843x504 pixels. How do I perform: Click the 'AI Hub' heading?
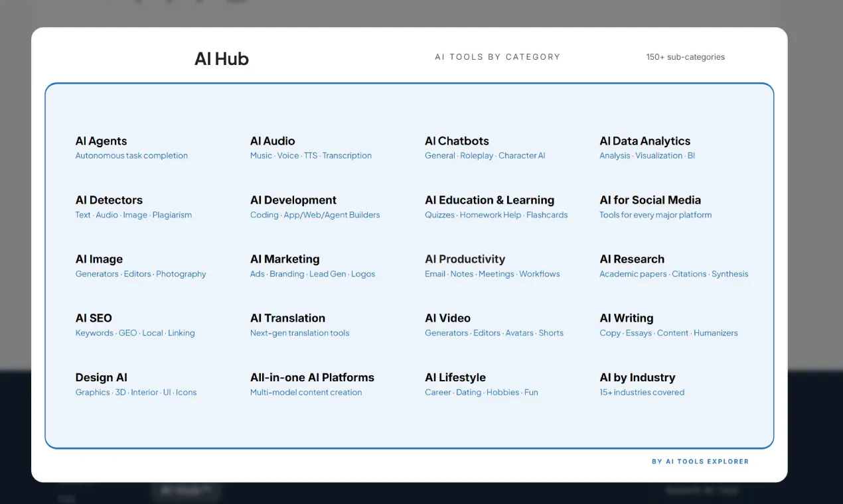(x=222, y=58)
